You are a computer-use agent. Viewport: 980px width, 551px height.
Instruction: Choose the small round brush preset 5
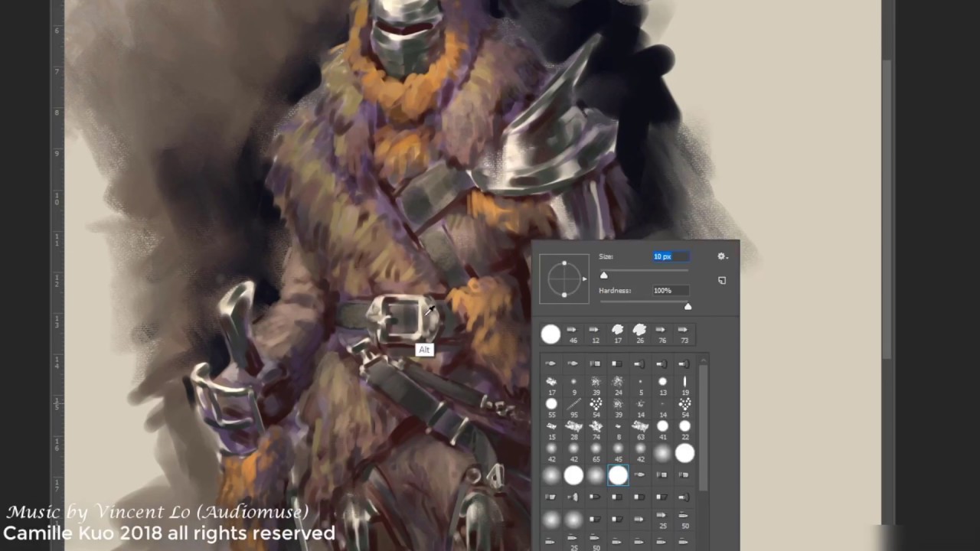pyautogui.click(x=640, y=384)
